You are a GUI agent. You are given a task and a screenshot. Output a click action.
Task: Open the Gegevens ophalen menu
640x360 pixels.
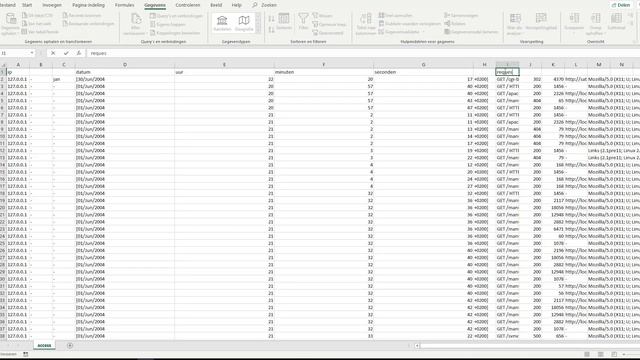(10, 24)
